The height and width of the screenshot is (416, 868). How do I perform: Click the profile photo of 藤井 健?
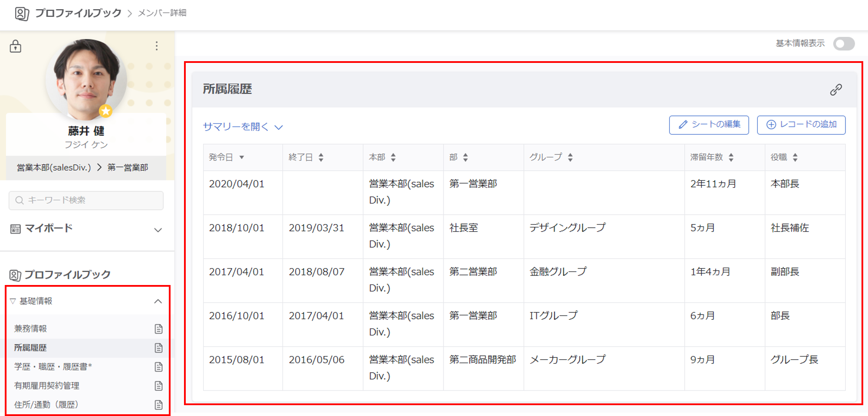coord(86,79)
